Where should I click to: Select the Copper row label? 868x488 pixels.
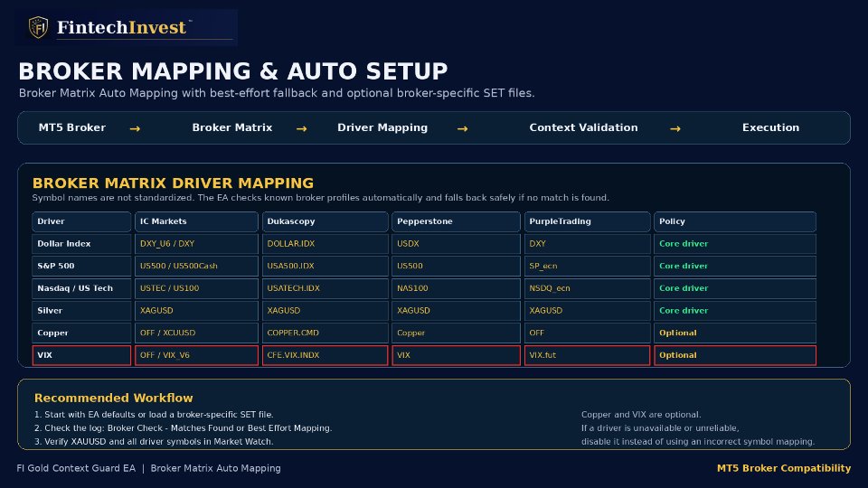point(81,333)
